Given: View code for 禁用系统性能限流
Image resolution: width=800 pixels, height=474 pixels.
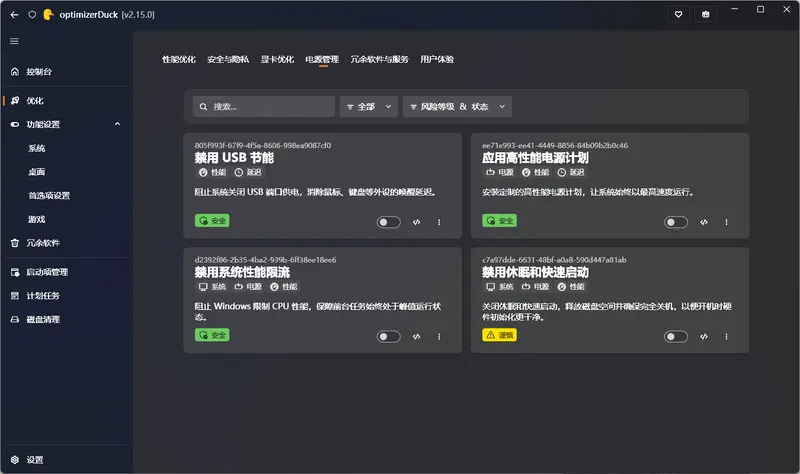Looking at the screenshot, I should click(x=416, y=336).
